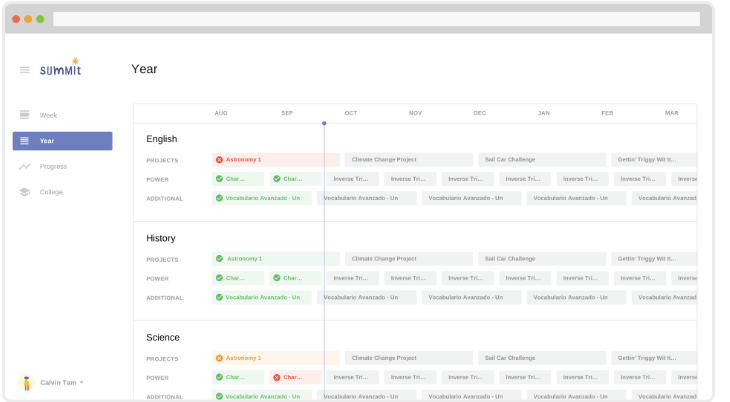
Task: Click the macOS yellow minimize window button
Action: coord(28,19)
